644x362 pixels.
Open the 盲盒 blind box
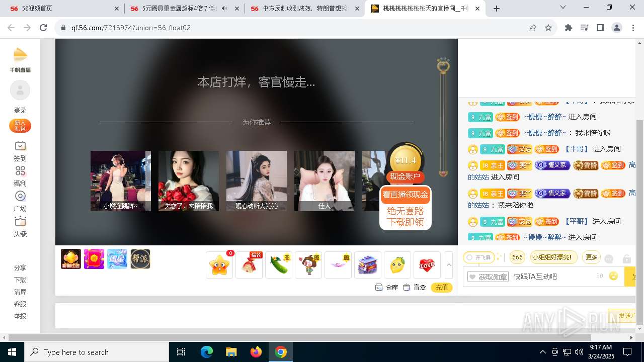coord(415,288)
